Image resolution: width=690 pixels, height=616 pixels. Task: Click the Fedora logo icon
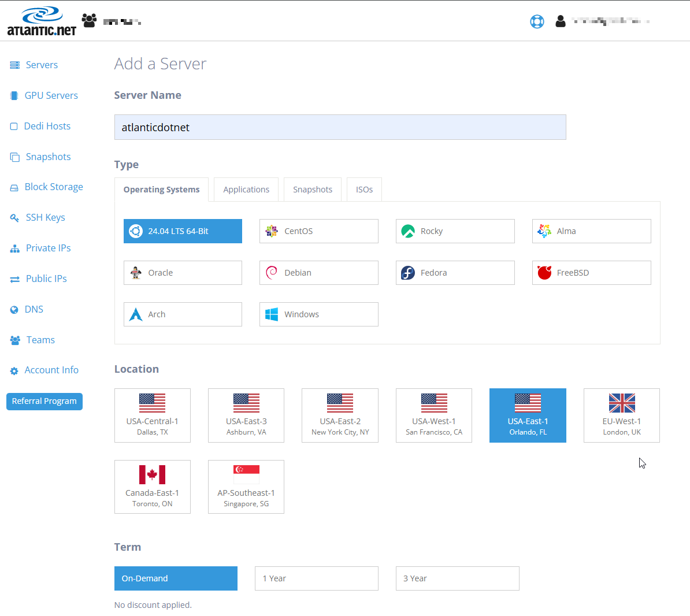(408, 273)
